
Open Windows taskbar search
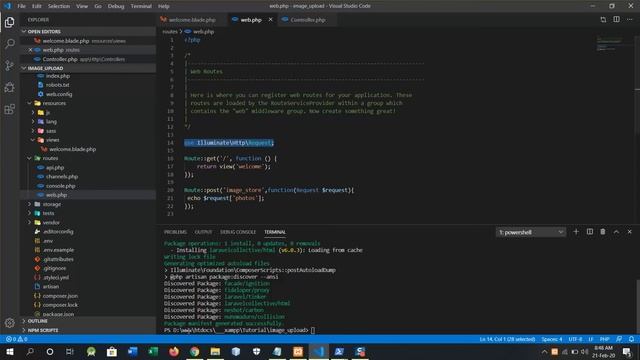pyautogui.click(x=30, y=351)
